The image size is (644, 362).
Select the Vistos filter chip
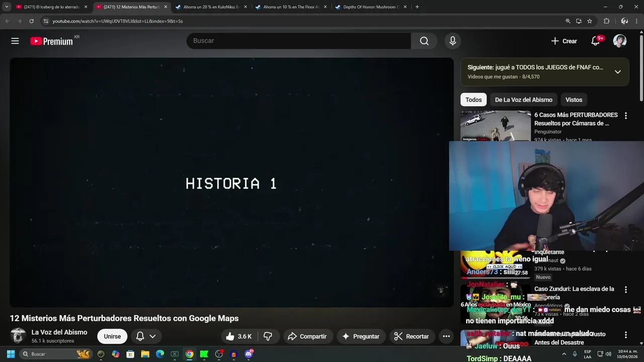tap(574, 100)
